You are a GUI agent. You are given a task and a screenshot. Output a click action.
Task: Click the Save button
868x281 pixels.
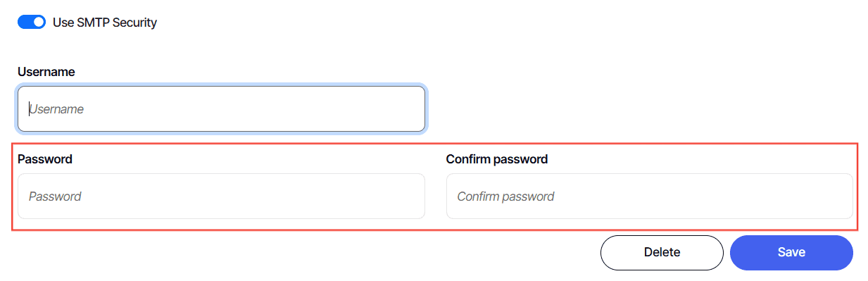tap(791, 252)
